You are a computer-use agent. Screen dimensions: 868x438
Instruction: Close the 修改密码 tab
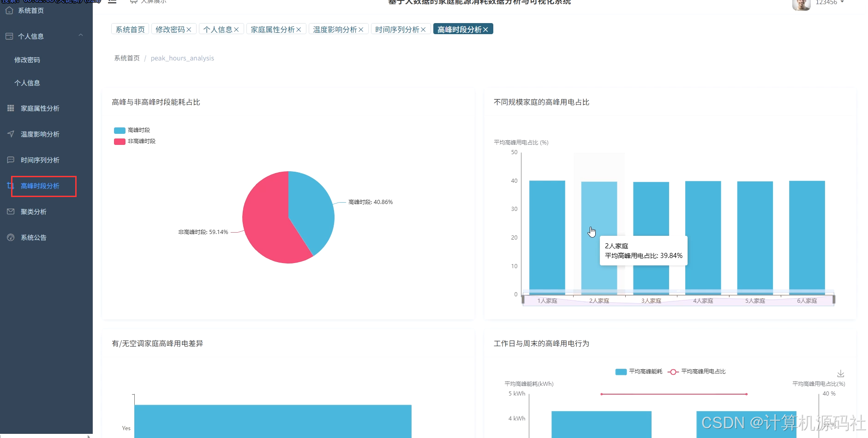pyautogui.click(x=189, y=30)
